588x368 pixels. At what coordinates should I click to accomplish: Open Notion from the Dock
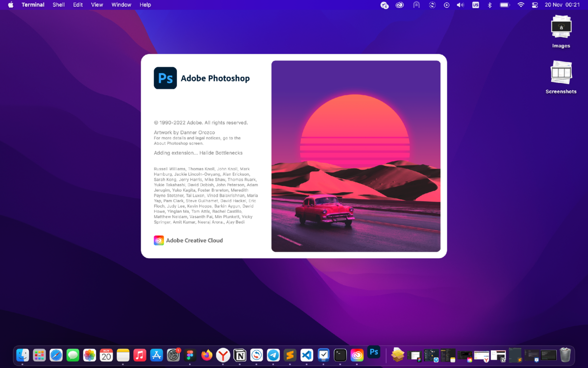point(240,355)
